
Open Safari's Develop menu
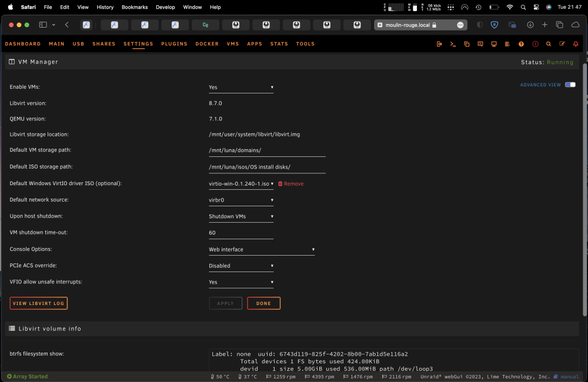pyautogui.click(x=165, y=7)
